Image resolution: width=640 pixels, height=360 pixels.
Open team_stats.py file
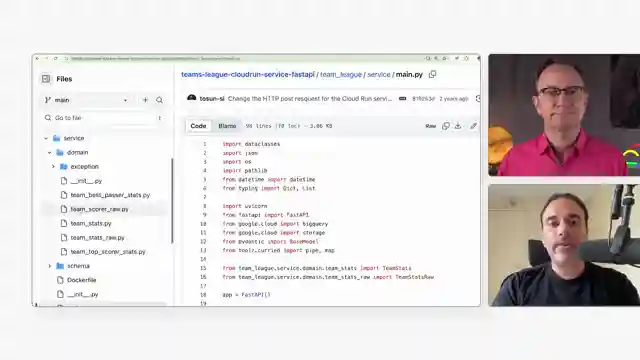pos(91,223)
